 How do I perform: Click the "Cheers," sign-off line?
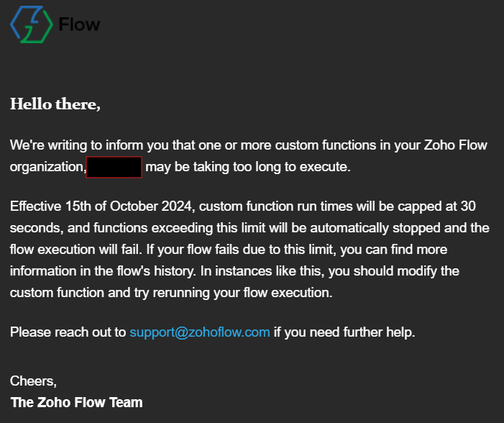click(33, 381)
